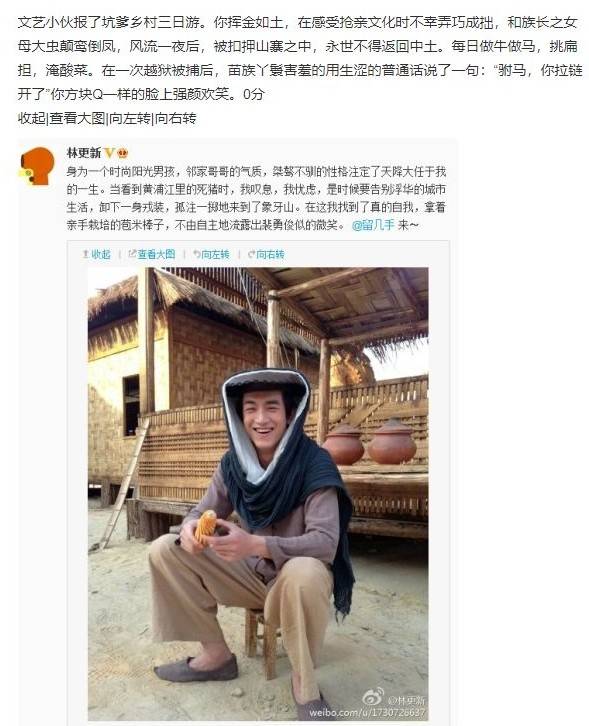
Task: Click the rotate-right arrow icon
Action: coord(251,254)
